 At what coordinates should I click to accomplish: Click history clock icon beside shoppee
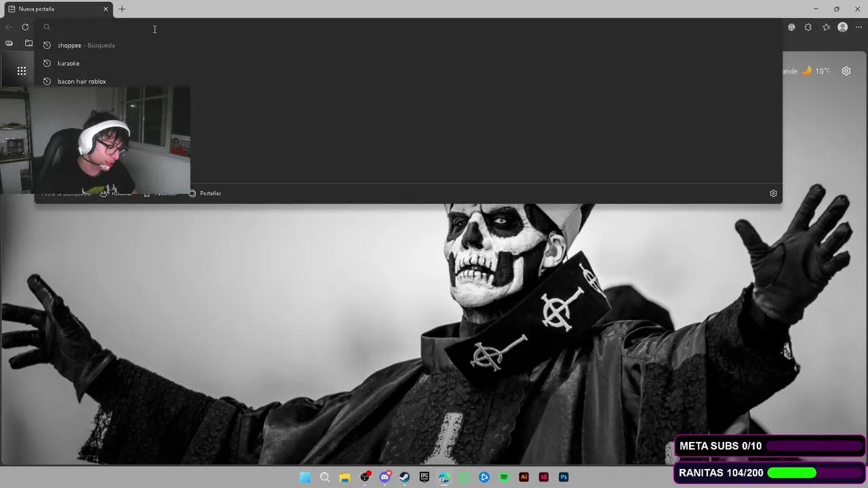[x=47, y=45]
